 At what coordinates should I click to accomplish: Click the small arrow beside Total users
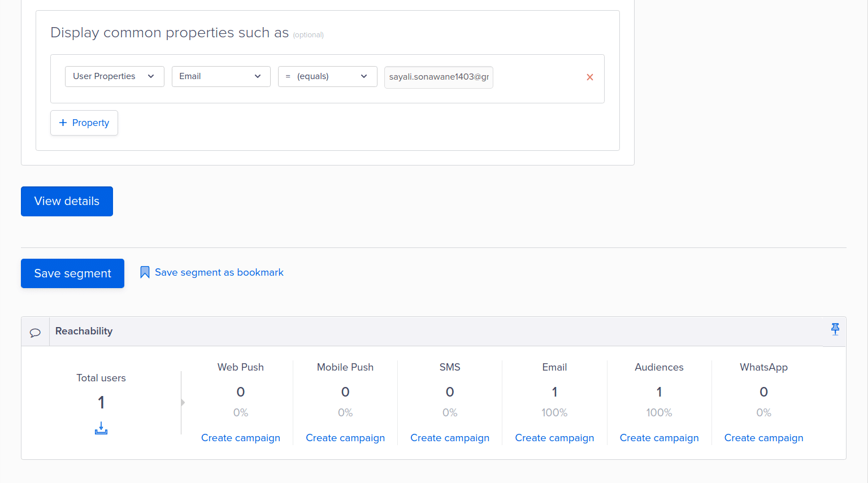(183, 402)
